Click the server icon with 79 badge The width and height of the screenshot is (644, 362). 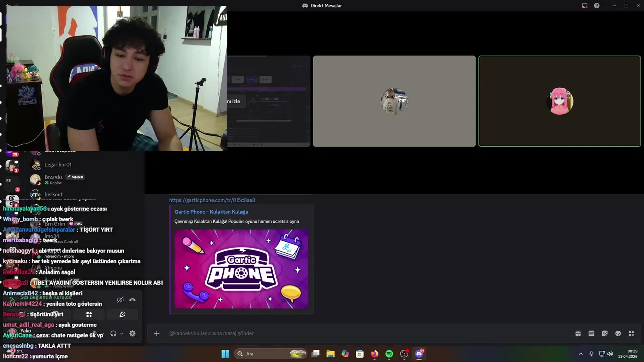click(x=11, y=152)
